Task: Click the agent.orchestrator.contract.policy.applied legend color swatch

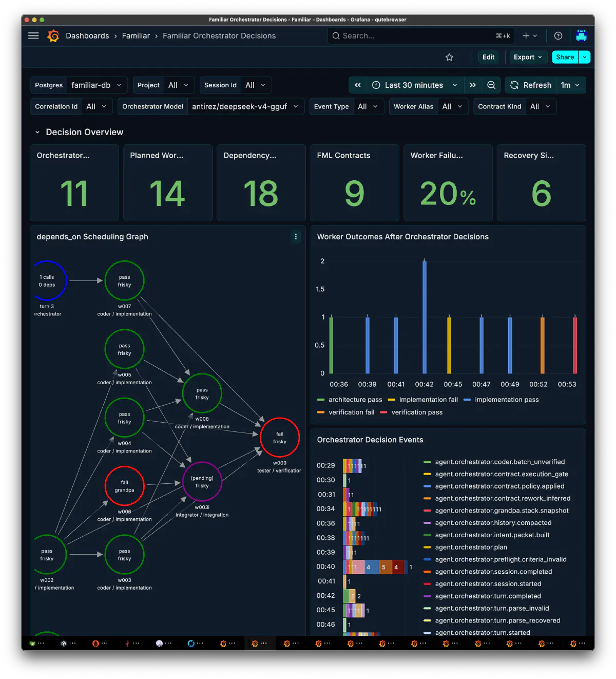Action: [427, 486]
